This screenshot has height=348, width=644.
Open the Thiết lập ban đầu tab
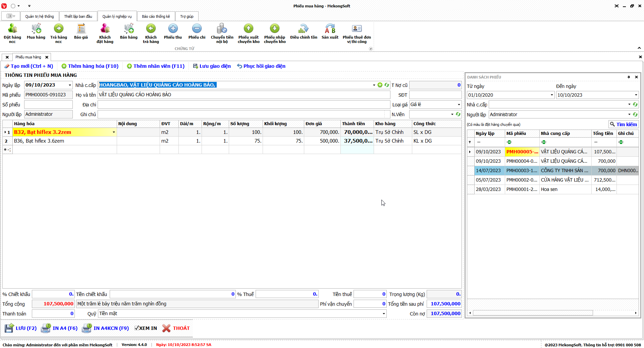coord(78,16)
